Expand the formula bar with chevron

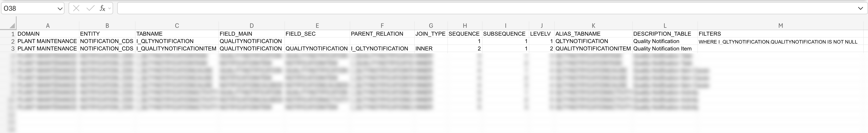pyautogui.click(x=860, y=8)
